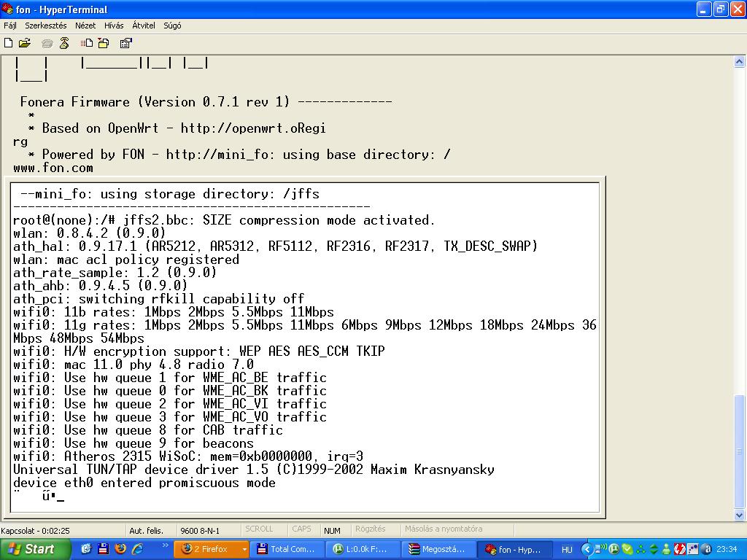Click the SCROLL status indicator
The height and width of the screenshot is (560, 747).
coord(259,529)
